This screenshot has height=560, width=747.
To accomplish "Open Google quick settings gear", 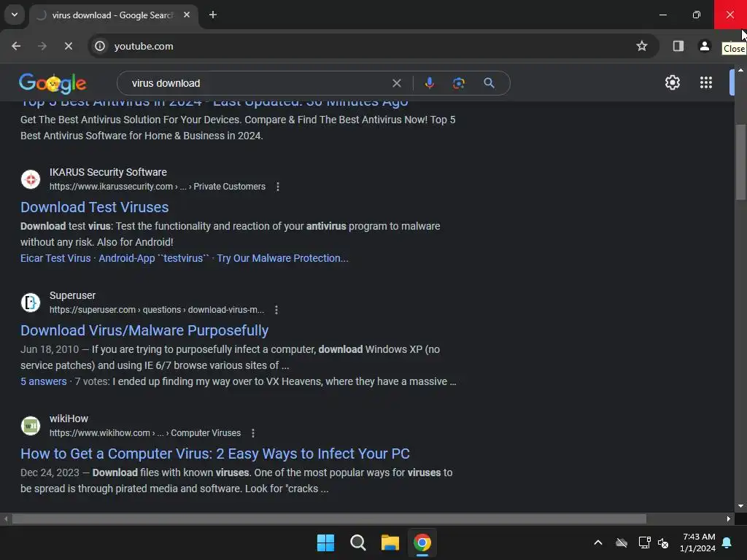I will [672, 83].
